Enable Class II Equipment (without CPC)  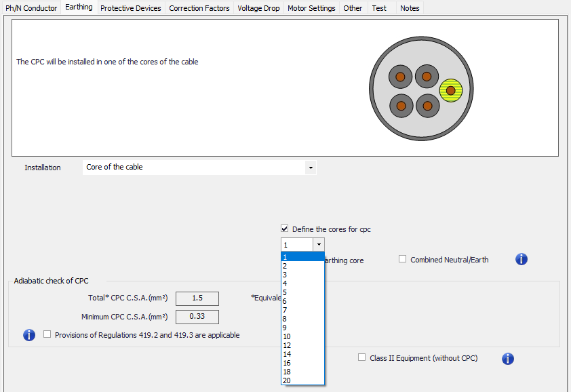362,357
